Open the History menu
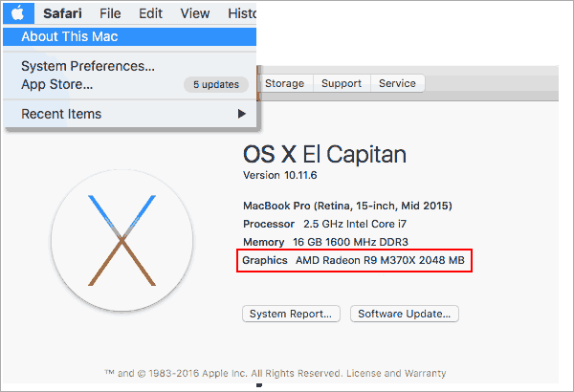 pyautogui.click(x=242, y=13)
